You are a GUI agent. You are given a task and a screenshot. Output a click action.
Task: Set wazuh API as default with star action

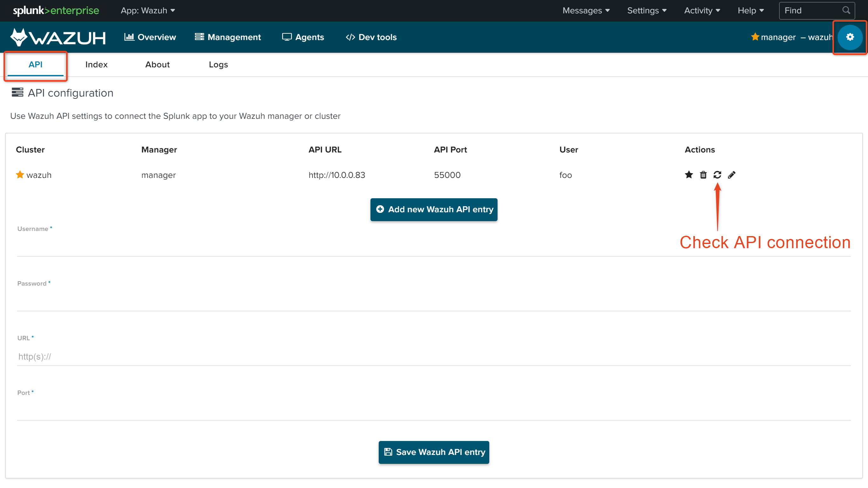689,174
